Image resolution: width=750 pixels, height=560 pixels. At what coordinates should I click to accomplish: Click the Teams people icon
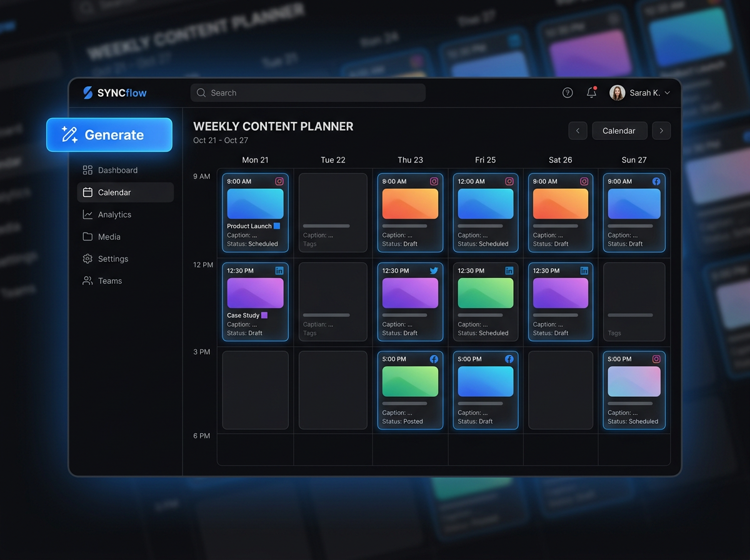[87, 281]
